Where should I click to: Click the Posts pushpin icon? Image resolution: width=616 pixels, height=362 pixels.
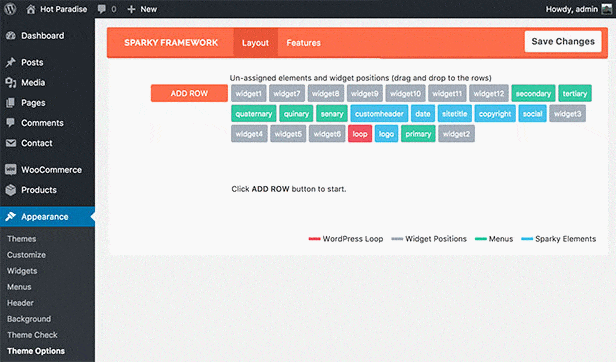11,62
